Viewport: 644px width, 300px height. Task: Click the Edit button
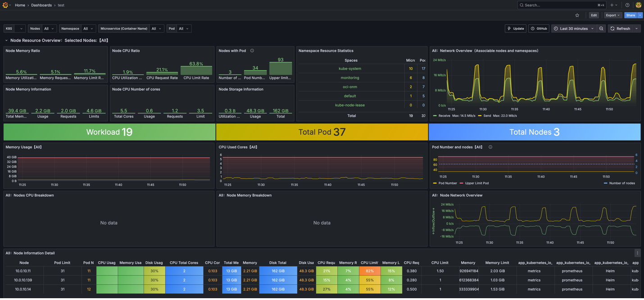594,15
